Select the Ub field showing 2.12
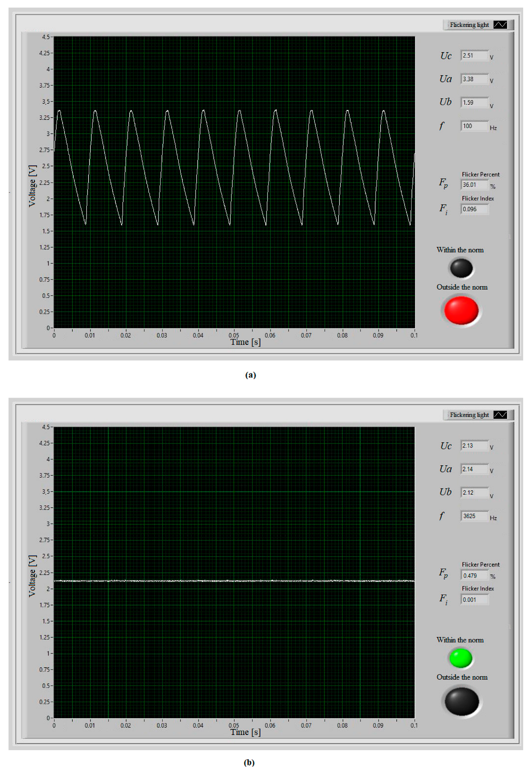Image resolution: width=532 pixels, height=771 pixels. [474, 493]
